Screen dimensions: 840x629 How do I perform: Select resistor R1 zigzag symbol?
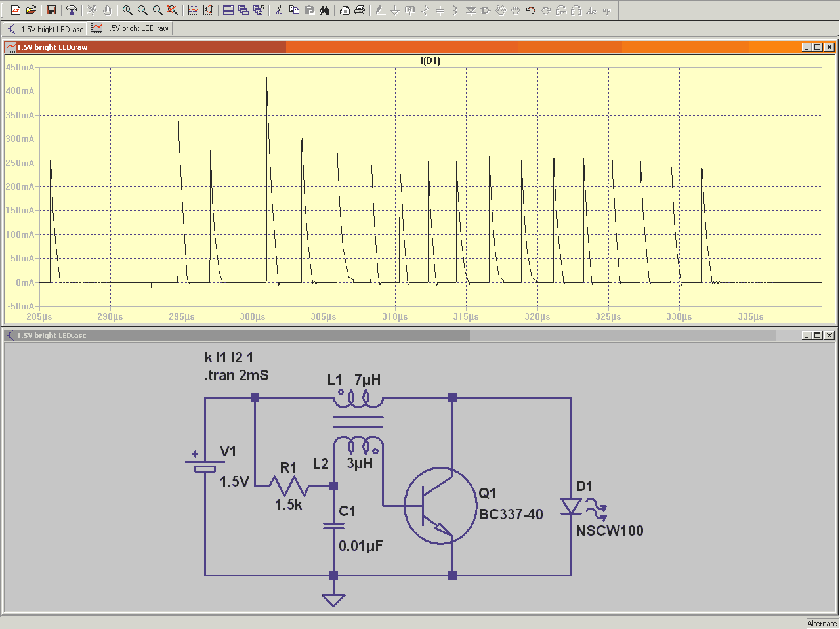[289, 487]
